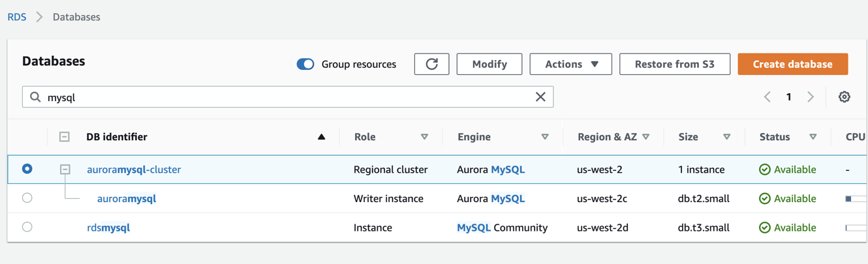Click the us-west-2 region cell of auroramysql-cluster

click(x=600, y=169)
